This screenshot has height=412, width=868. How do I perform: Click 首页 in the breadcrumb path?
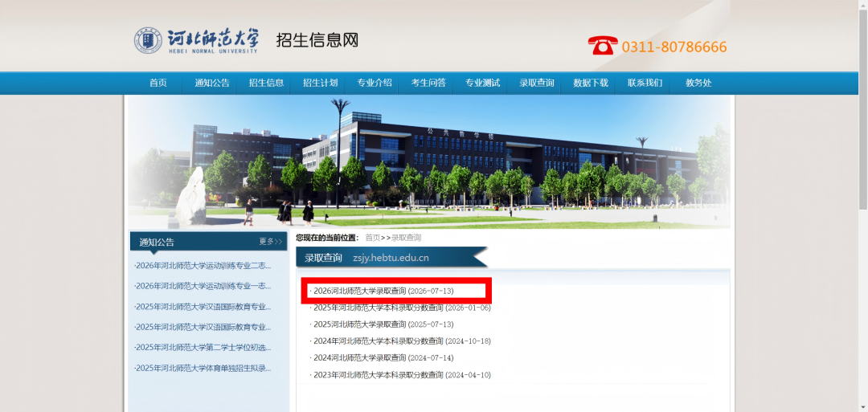pos(373,238)
